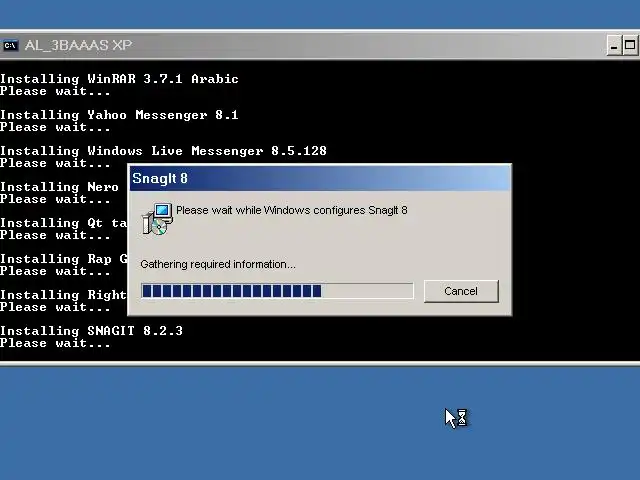Click 'Installing Nero' console line
Image resolution: width=640 pixels, height=480 pixels.
tap(60, 187)
